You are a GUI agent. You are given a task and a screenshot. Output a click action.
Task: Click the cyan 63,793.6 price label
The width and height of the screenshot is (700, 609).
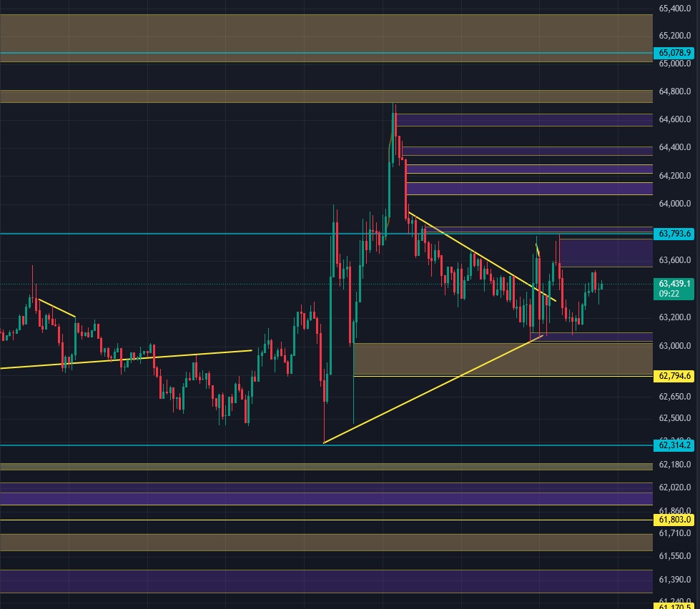pyautogui.click(x=674, y=233)
